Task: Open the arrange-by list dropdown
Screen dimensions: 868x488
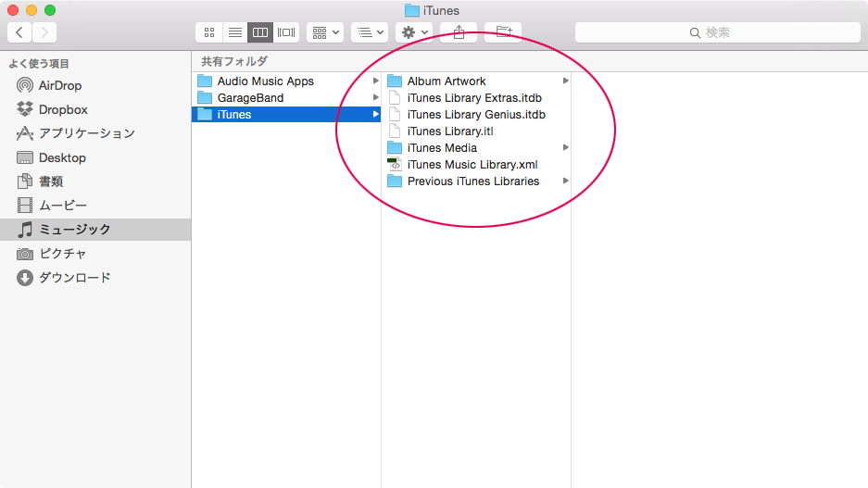Action: tap(370, 32)
